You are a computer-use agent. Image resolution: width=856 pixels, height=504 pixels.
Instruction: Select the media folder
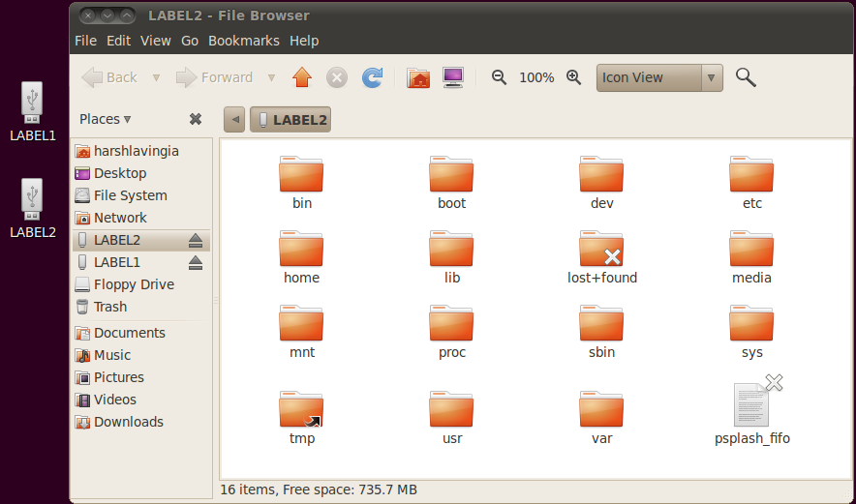coord(751,257)
